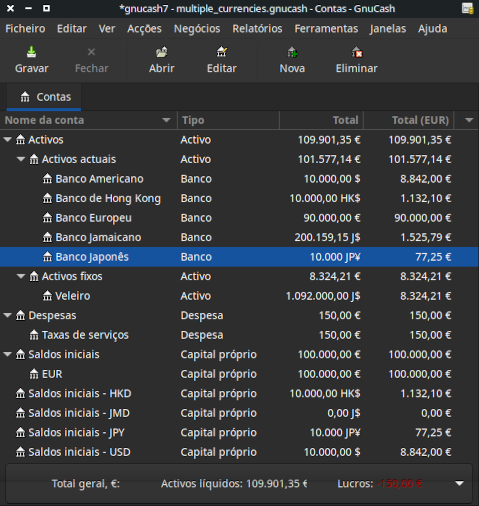Click the icon beside Despesas
This screenshot has width=479, height=506.
20,315
